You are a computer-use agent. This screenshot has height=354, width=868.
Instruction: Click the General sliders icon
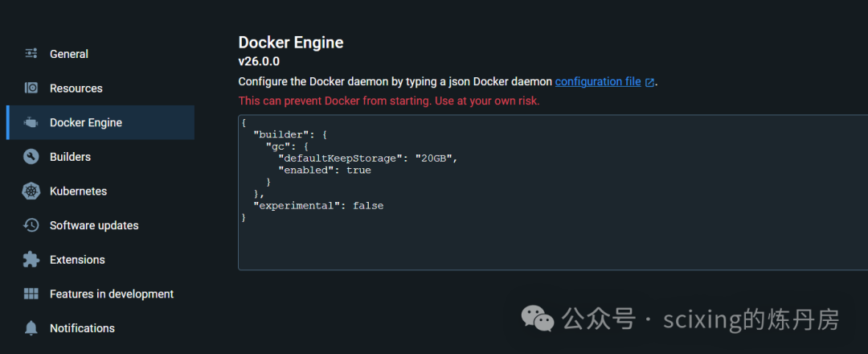(31, 54)
